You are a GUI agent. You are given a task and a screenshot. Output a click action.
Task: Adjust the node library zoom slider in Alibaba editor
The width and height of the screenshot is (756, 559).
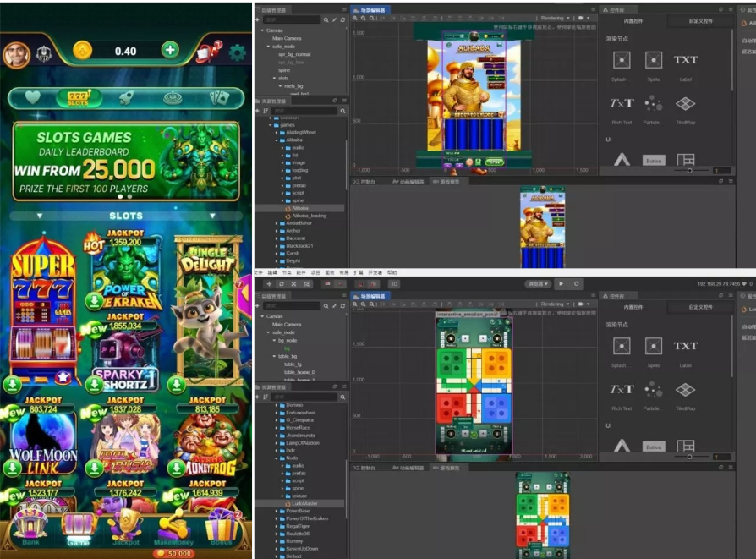(689, 170)
